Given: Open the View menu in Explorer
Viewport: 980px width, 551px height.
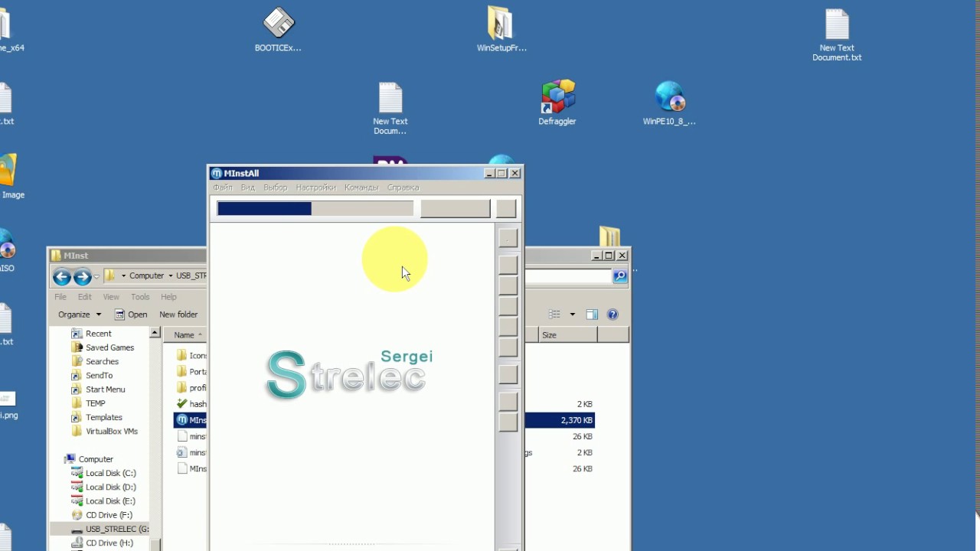Looking at the screenshot, I should [x=111, y=297].
